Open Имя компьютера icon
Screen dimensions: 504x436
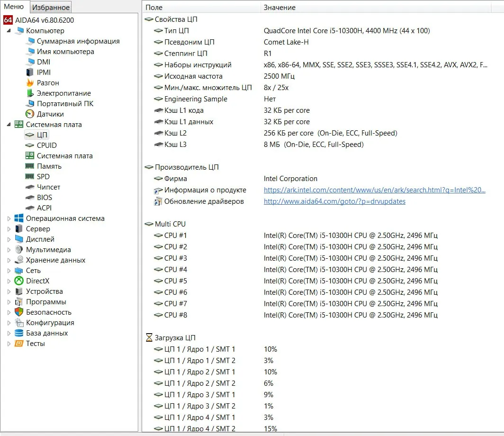31,52
